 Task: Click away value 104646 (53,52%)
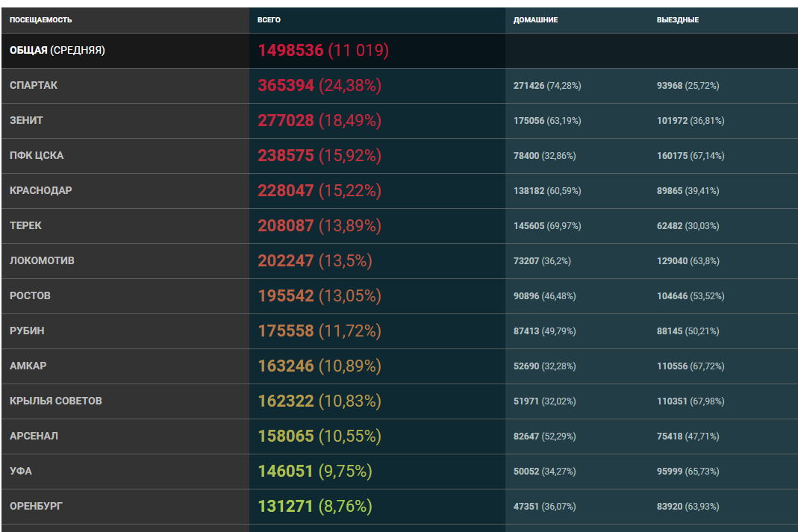(690, 296)
